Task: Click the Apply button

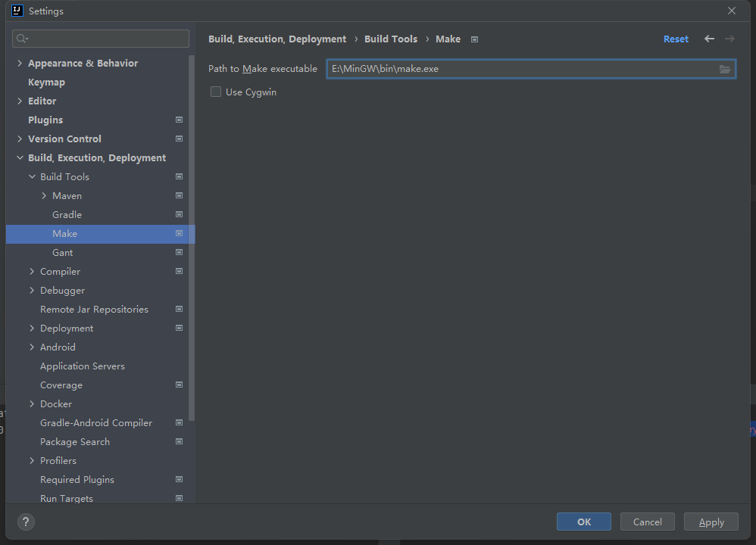Action: click(711, 522)
